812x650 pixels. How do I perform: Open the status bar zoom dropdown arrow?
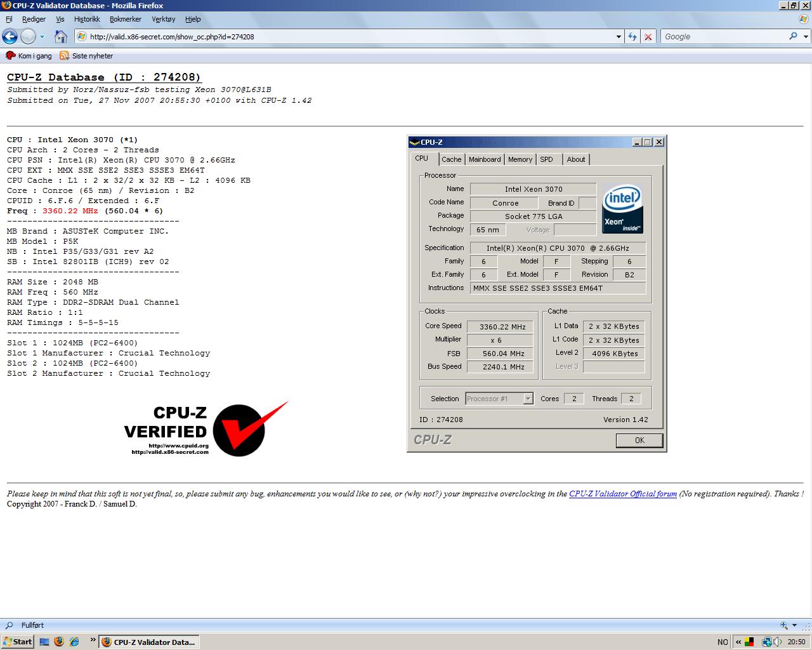pyautogui.click(x=794, y=626)
